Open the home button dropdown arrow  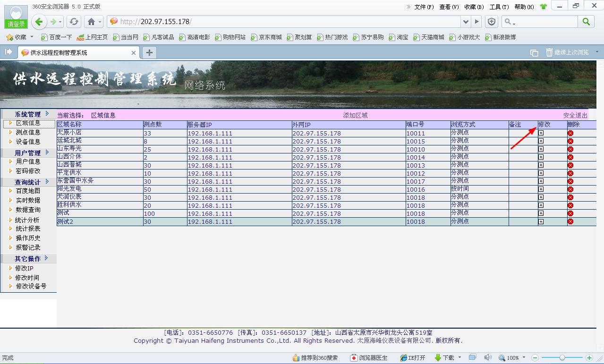coord(100,22)
